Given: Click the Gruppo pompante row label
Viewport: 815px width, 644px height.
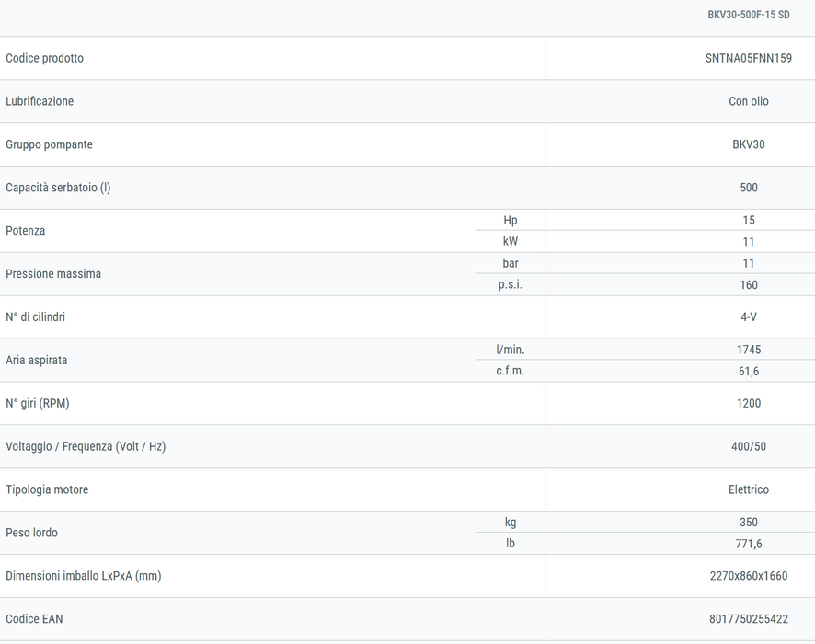Looking at the screenshot, I should point(50,144).
